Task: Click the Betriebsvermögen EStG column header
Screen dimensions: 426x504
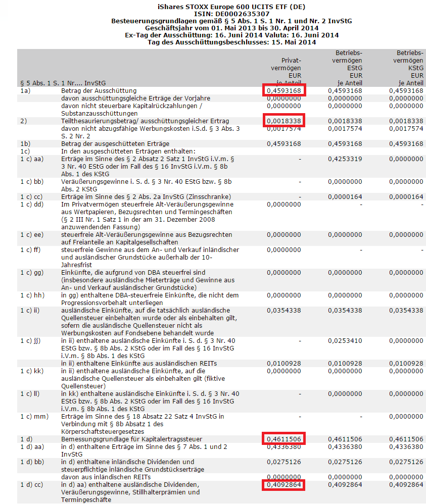Action: (x=347, y=68)
